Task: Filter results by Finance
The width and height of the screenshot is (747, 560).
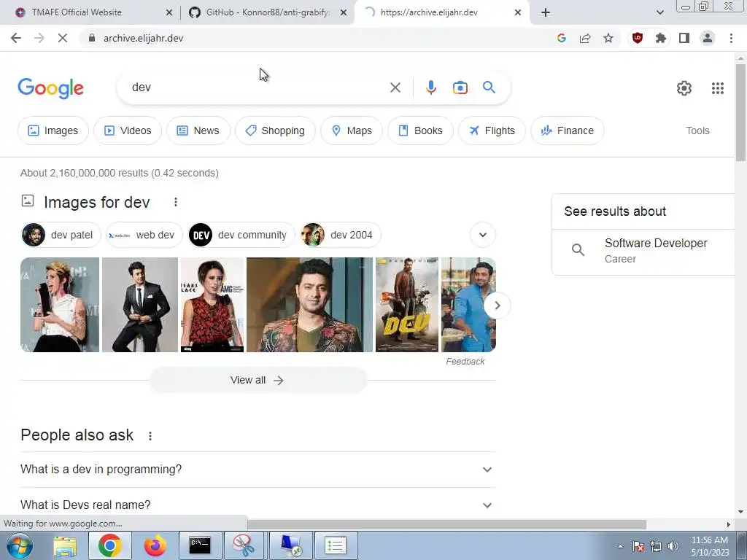Action: point(567,131)
